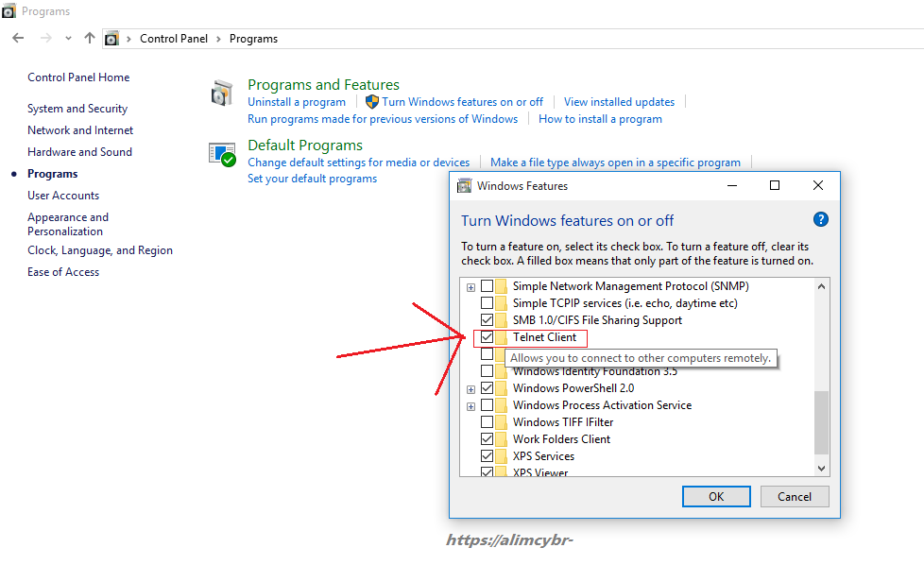Click the features list scroll down arrow
924x565 pixels.
pyautogui.click(x=821, y=469)
